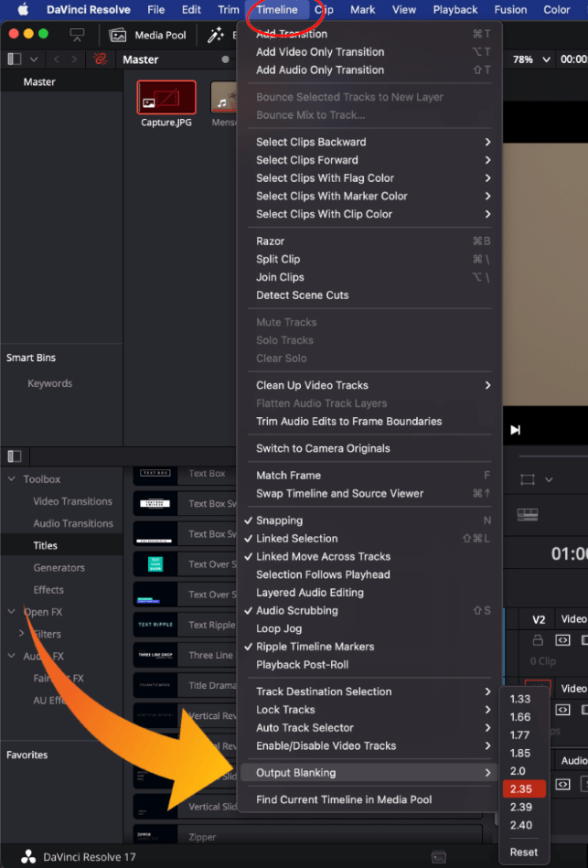Toggle the effects panel sidebar icon
The height and width of the screenshot is (868, 588).
pos(15,456)
